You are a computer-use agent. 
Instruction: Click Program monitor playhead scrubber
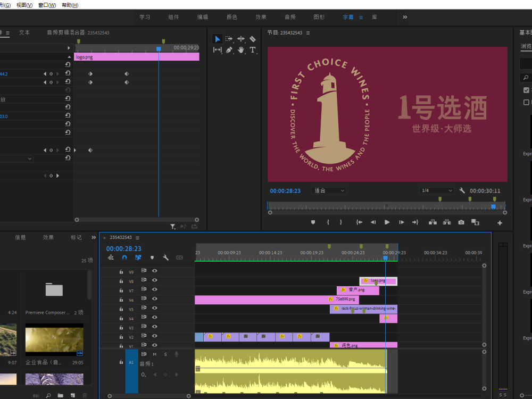coord(493,206)
